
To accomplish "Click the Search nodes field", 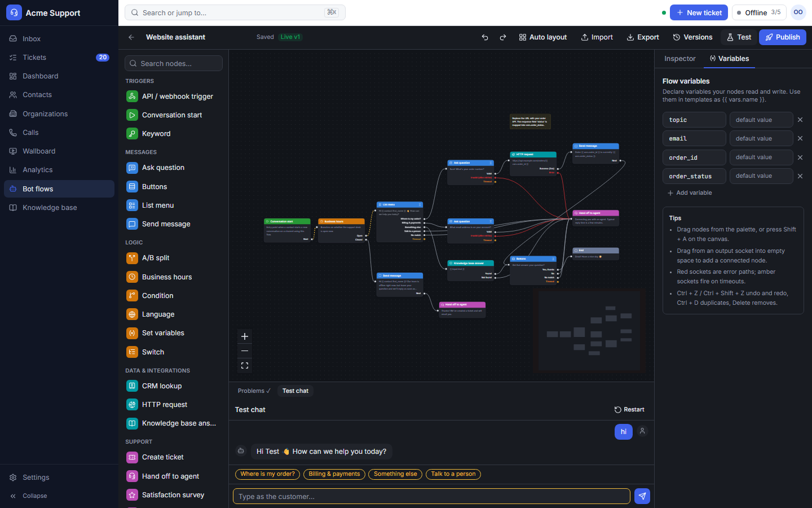I will tap(174, 63).
